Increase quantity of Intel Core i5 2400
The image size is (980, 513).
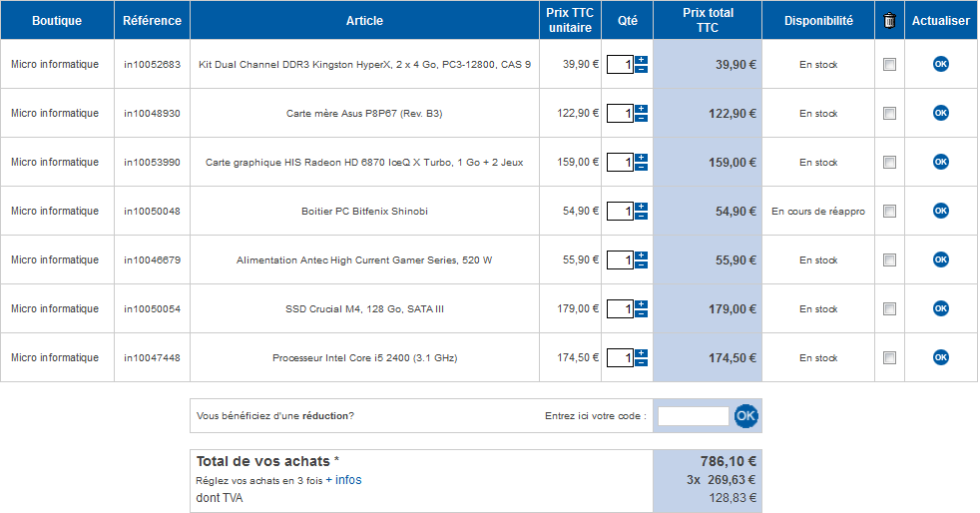tap(642, 353)
